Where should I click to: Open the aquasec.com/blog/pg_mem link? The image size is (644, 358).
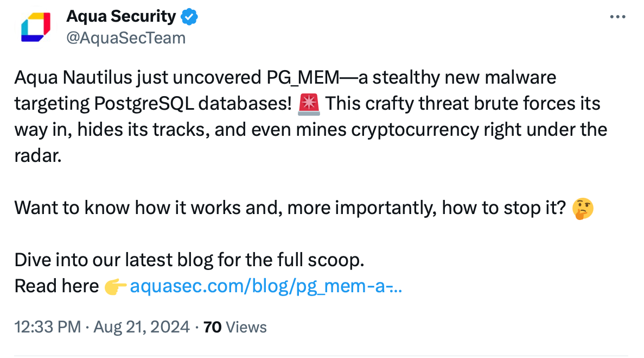(x=266, y=286)
